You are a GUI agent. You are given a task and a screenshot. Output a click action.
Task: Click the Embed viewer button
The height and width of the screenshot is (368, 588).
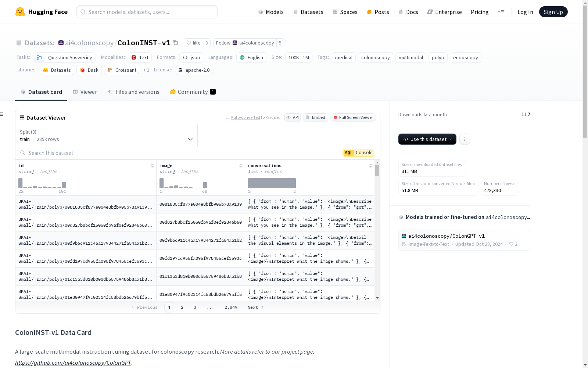click(315, 117)
